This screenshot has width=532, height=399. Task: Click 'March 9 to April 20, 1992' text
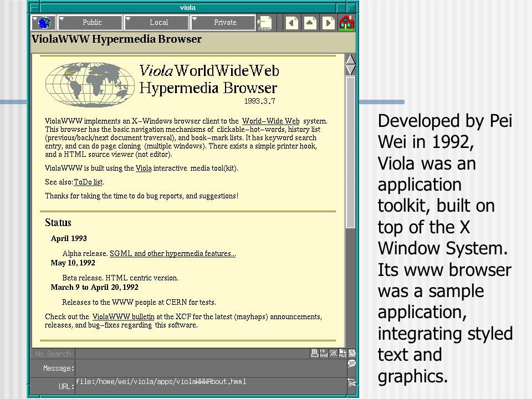95,288
